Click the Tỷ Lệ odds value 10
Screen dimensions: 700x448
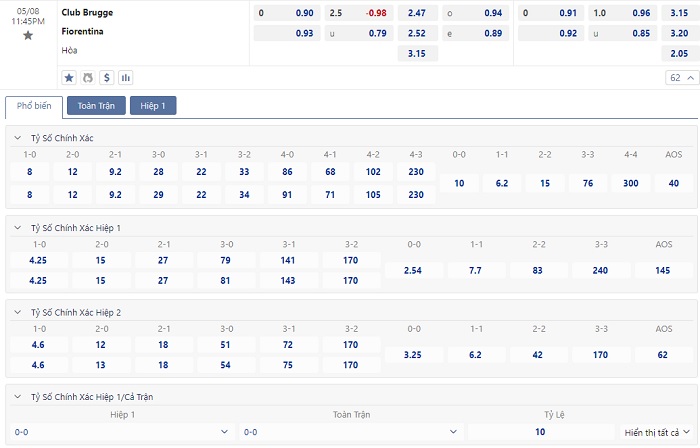coord(540,432)
